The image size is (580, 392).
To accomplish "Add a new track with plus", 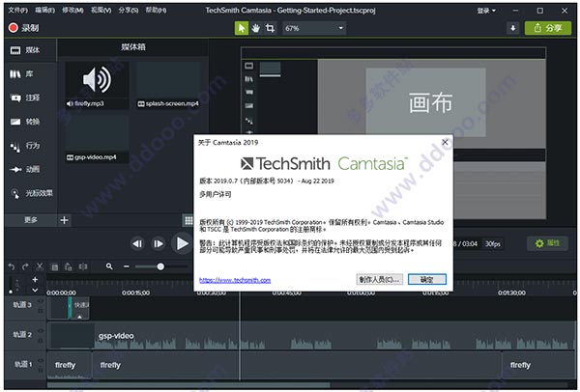I will click(x=35, y=280).
